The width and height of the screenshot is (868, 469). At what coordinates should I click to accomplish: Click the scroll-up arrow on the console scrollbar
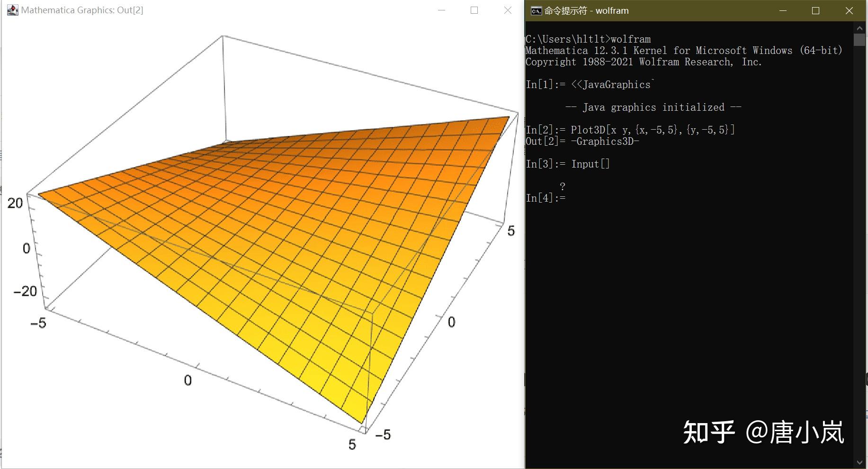tap(859, 27)
